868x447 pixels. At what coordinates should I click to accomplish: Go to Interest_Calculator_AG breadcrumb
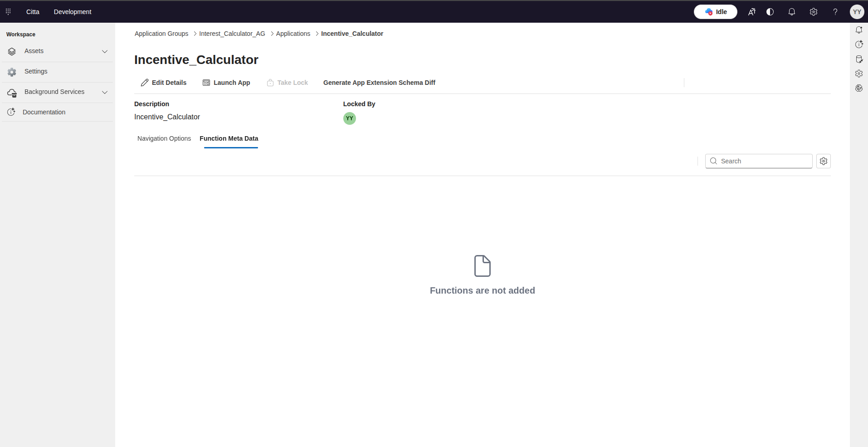[x=232, y=34]
